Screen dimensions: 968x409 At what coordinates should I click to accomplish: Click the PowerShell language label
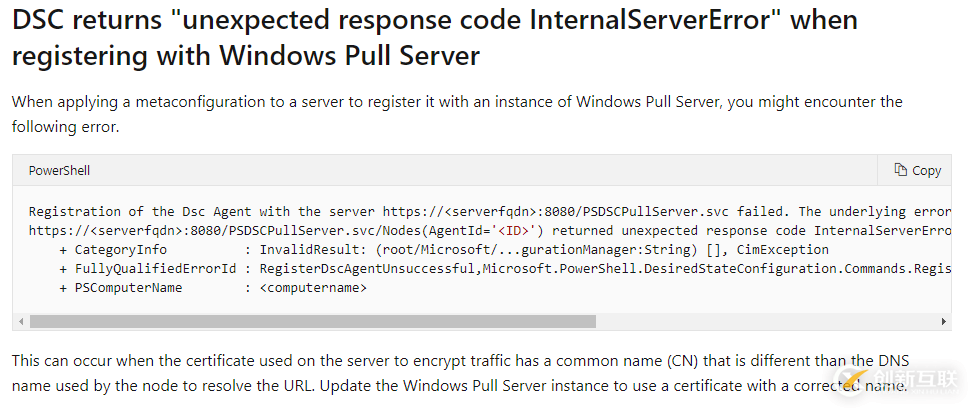(x=59, y=170)
